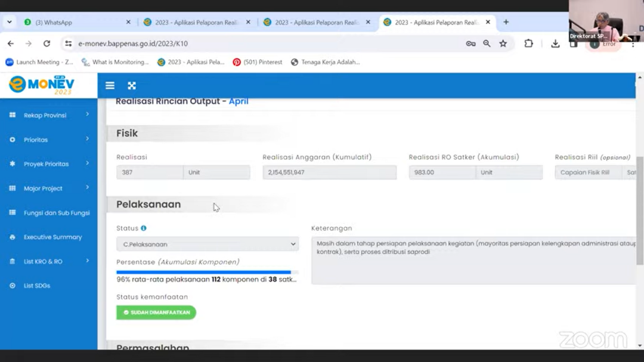Click the zoom magnifier icon in address bar
This screenshot has width=644, height=362.
coord(487,44)
